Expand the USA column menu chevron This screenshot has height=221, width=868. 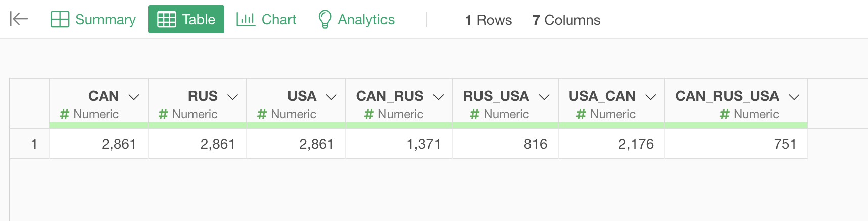click(331, 97)
